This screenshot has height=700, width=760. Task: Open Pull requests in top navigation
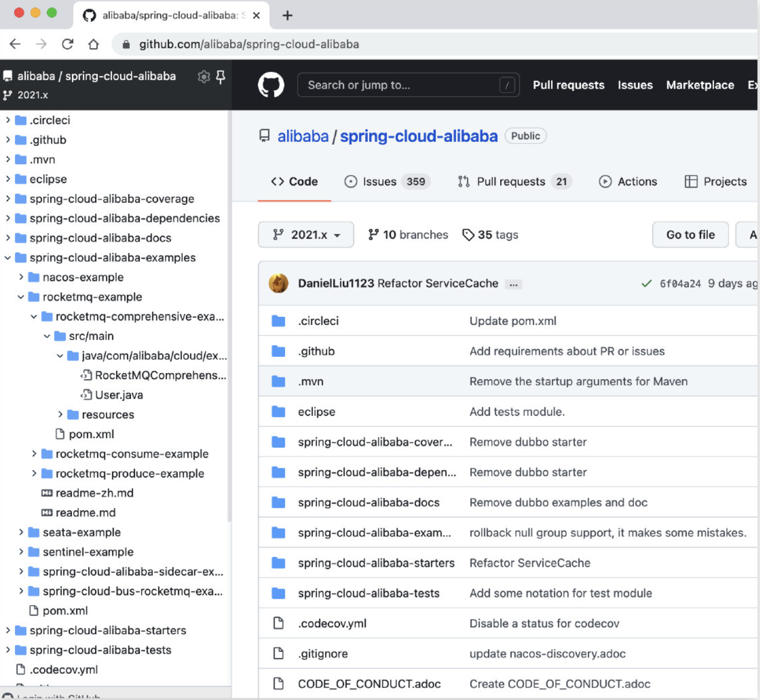click(x=568, y=85)
